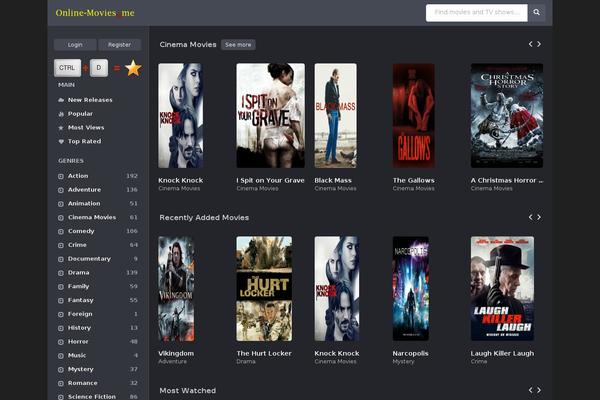The image size is (600, 400).
Task: Click the Crime label under Laugh Killer Laugh
Action: click(479, 362)
